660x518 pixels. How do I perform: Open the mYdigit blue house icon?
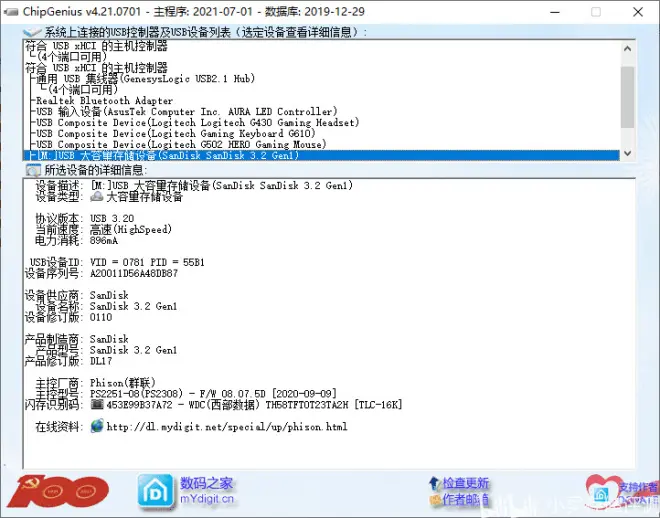point(155,491)
